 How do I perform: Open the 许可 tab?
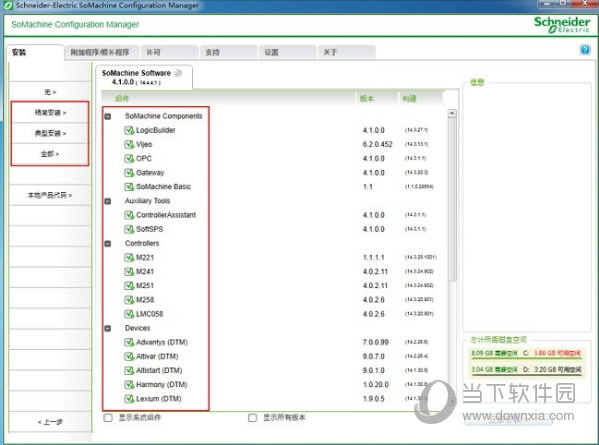(x=169, y=52)
